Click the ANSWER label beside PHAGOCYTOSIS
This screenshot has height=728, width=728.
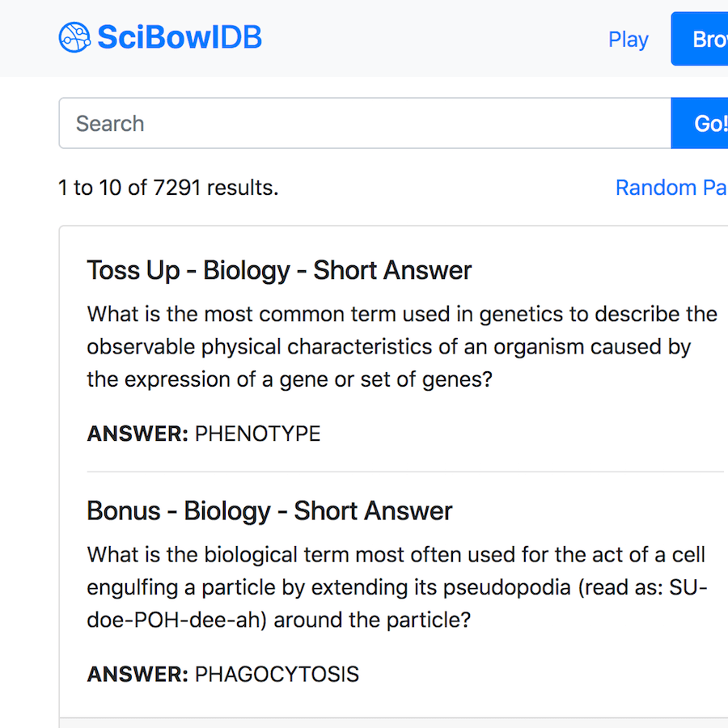[x=137, y=674]
